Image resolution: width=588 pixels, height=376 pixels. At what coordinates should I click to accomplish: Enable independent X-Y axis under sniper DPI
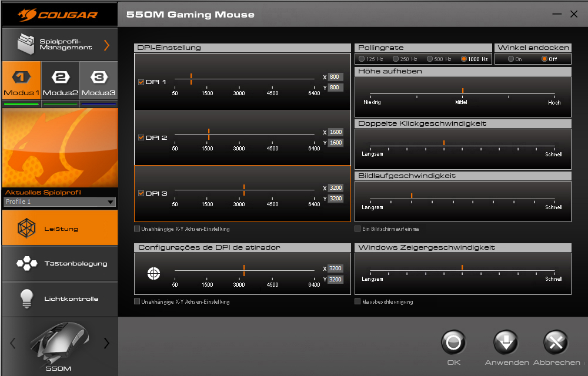tap(137, 301)
